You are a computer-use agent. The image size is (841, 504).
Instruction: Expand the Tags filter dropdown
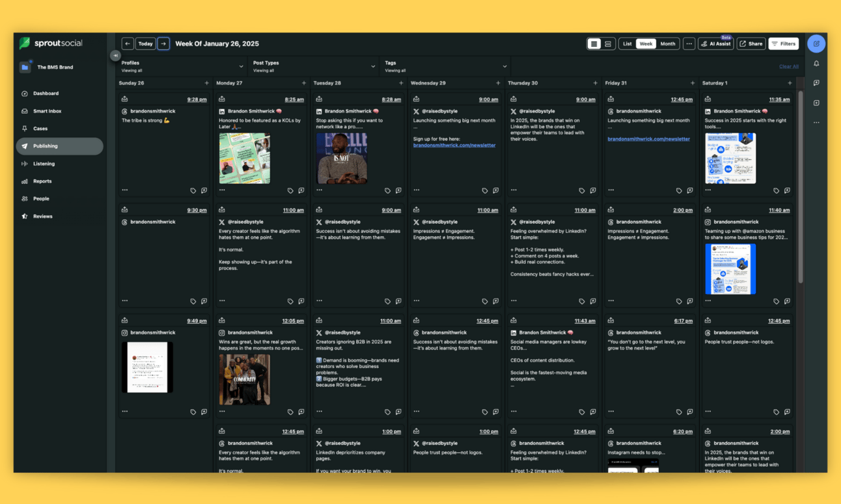[x=445, y=66]
